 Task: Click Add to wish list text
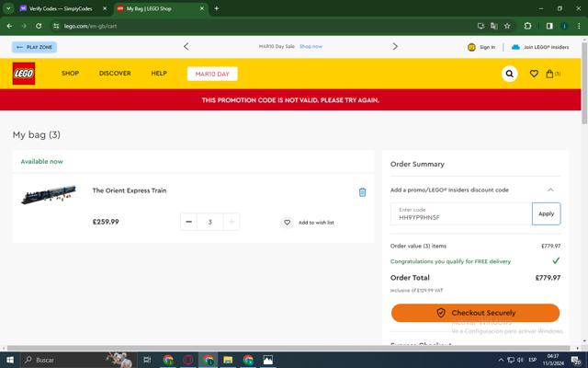(x=316, y=223)
